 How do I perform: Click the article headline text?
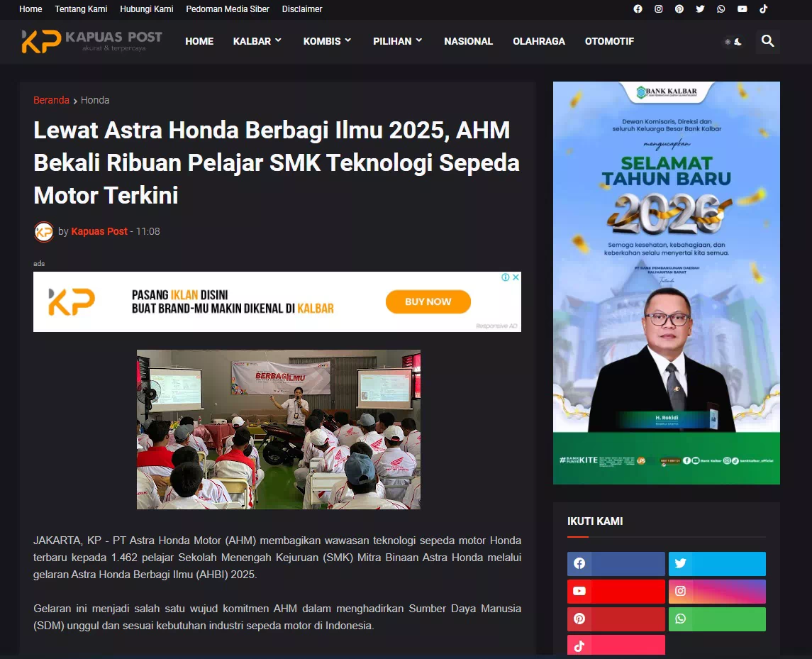pyautogui.click(x=277, y=162)
